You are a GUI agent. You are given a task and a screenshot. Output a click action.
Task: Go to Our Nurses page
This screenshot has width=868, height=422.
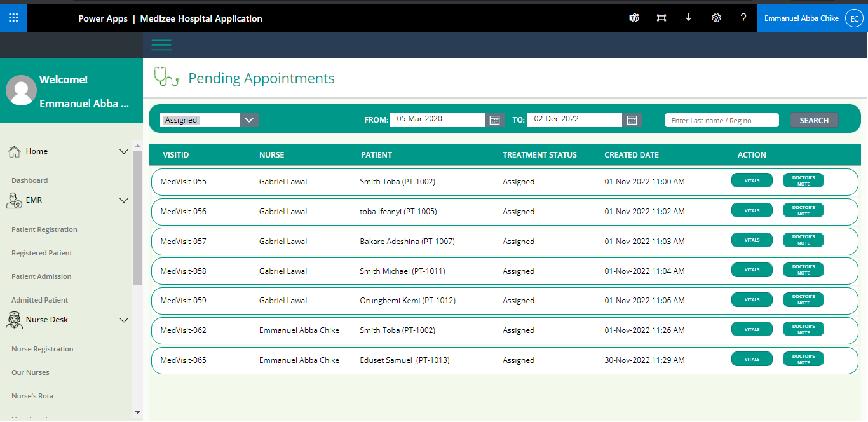(x=31, y=372)
